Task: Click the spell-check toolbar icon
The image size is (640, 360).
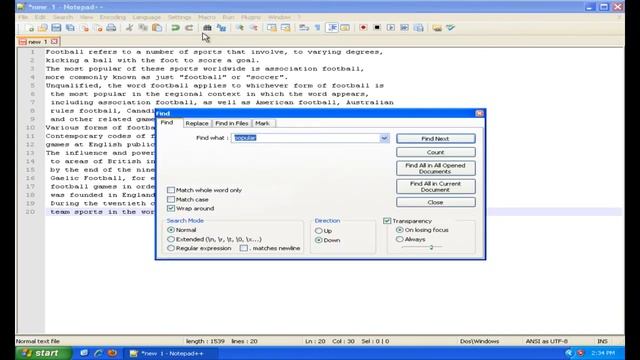Action: [451, 28]
